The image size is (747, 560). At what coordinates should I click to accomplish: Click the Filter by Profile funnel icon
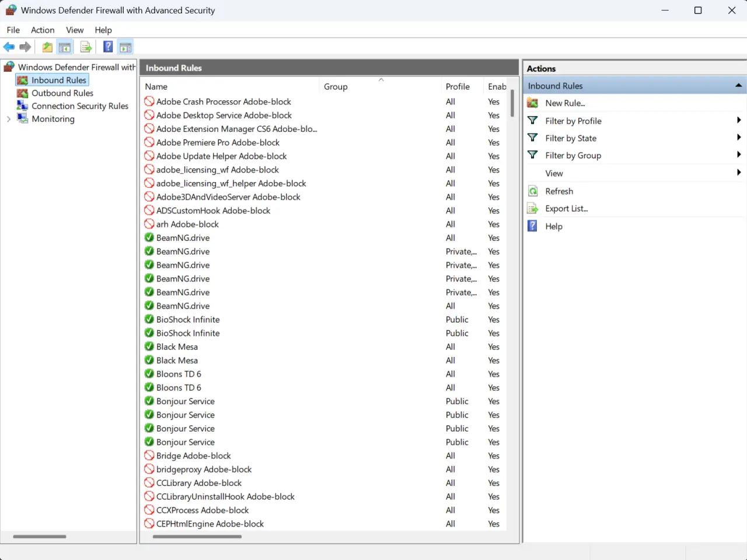pos(533,121)
